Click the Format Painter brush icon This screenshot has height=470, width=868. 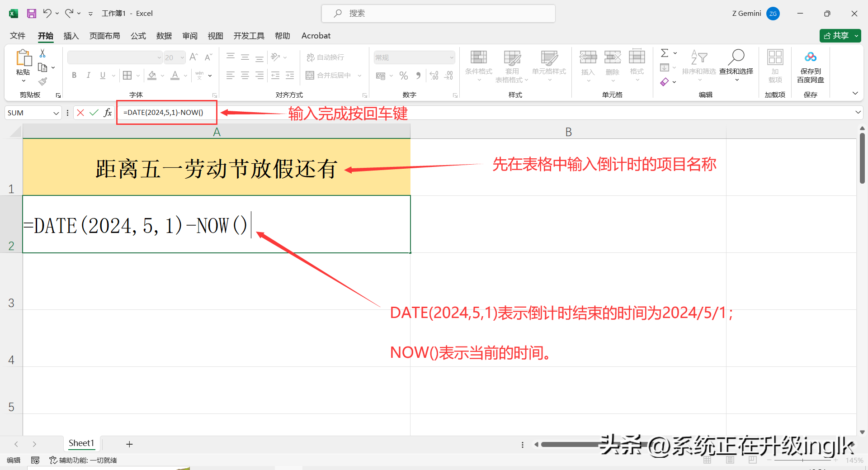coord(42,81)
